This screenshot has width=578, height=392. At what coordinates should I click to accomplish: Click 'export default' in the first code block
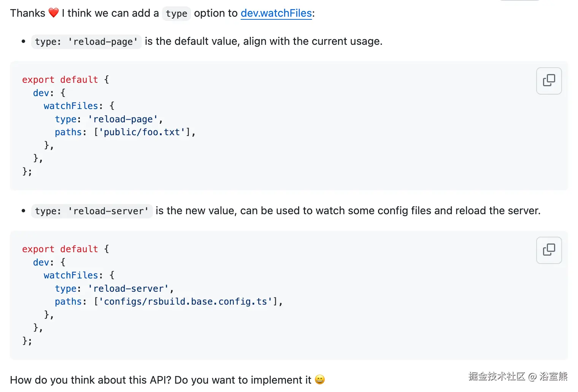[60, 80]
